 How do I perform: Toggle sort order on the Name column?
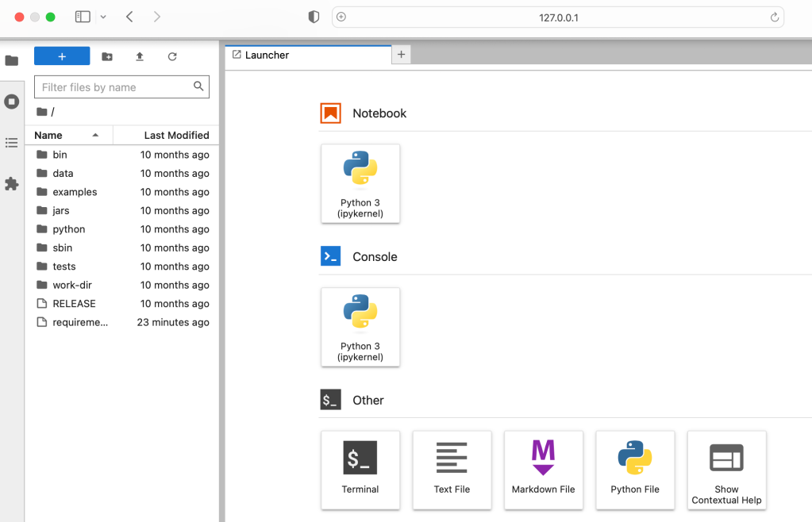(x=51, y=135)
